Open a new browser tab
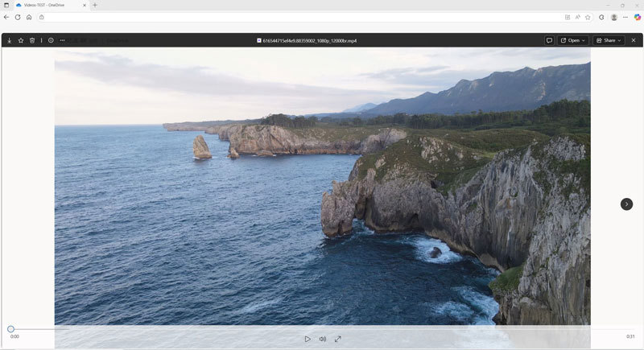 (x=95, y=6)
